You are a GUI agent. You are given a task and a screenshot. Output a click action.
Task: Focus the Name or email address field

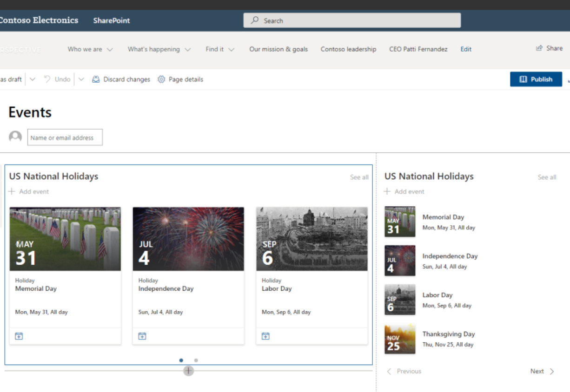(x=65, y=137)
